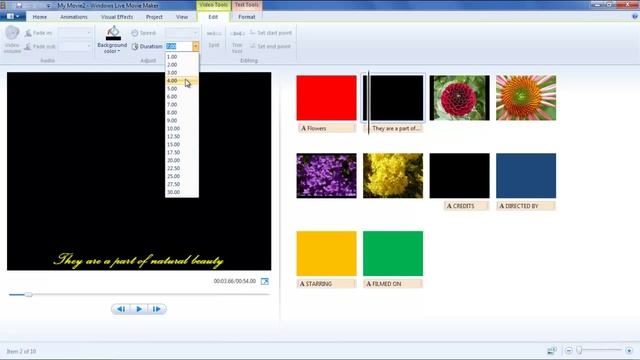Screen dimensions: 640x360
Task: Click the Trim tool icon
Action: [x=237, y=33]
